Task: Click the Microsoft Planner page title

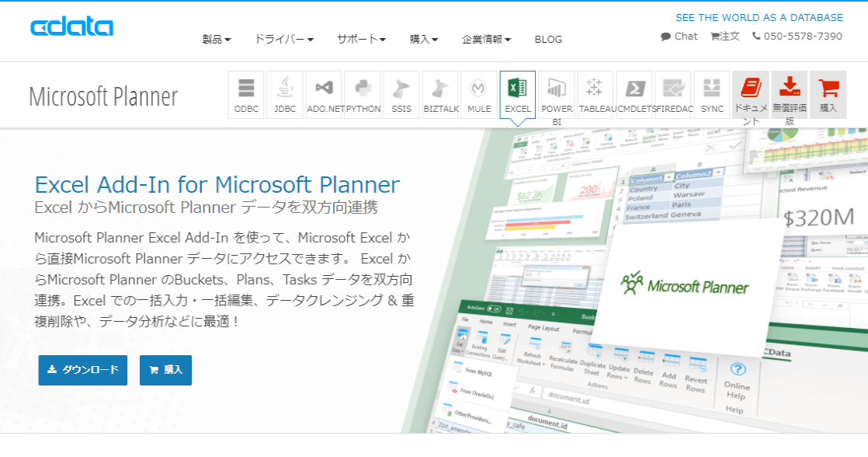Action: coord(103,96)
